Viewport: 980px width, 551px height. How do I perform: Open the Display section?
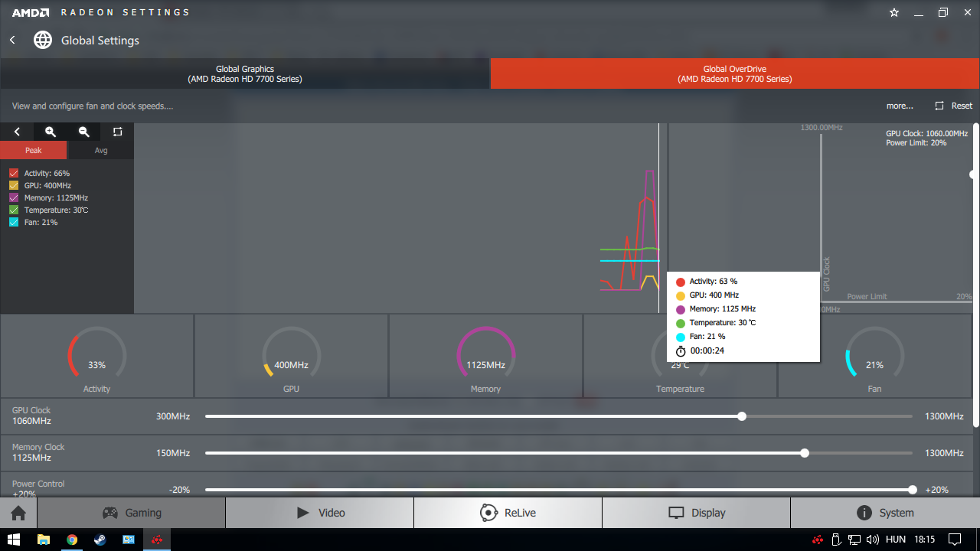[697, 513]
